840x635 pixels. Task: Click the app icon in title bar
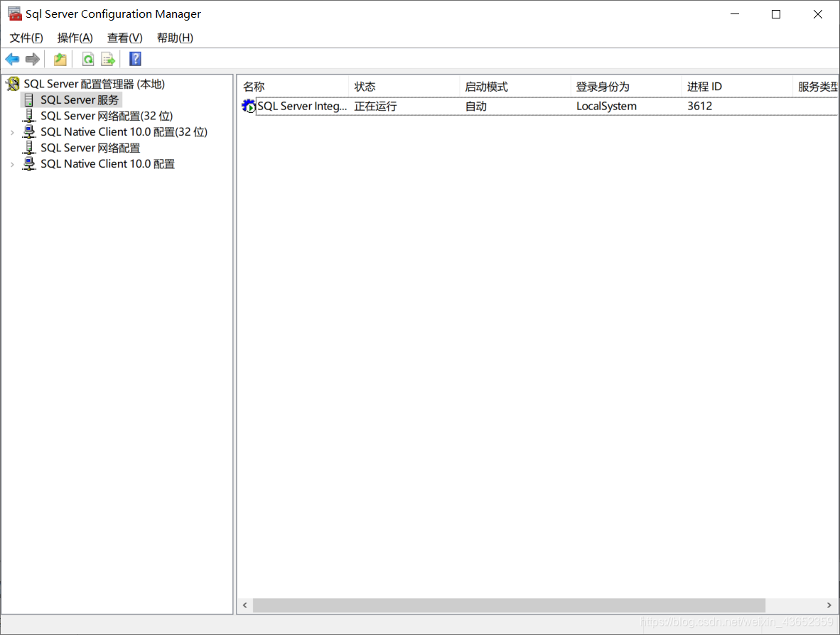14,14
